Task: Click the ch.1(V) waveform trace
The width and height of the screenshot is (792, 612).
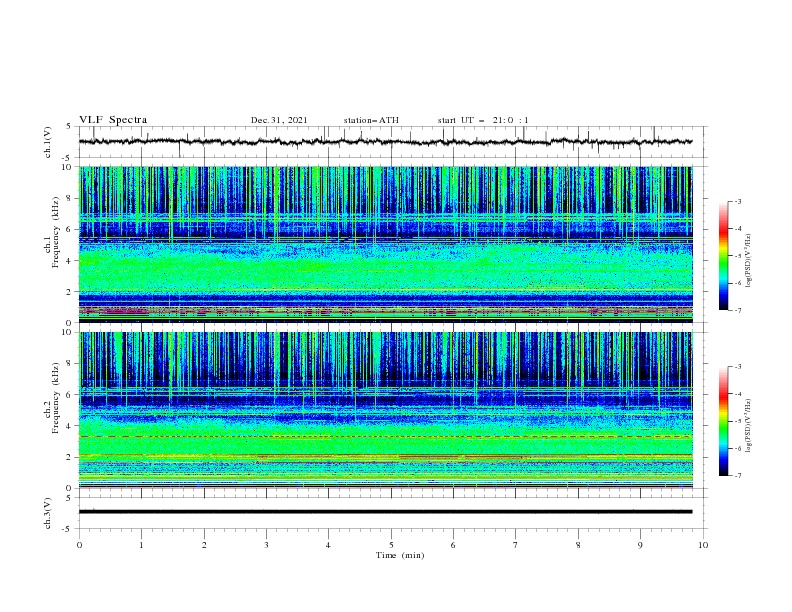Action: pyautogui.click(x=386, y=142)
